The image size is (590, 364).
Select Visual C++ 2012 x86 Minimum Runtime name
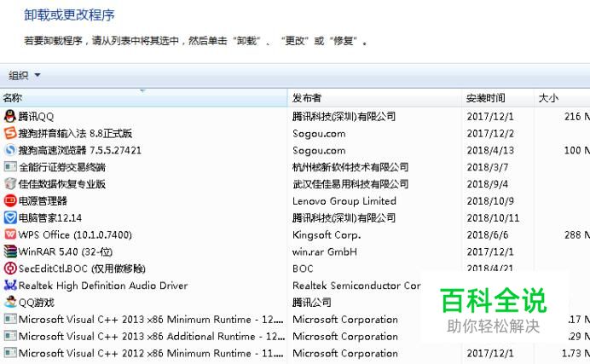[x=151, y=354]
